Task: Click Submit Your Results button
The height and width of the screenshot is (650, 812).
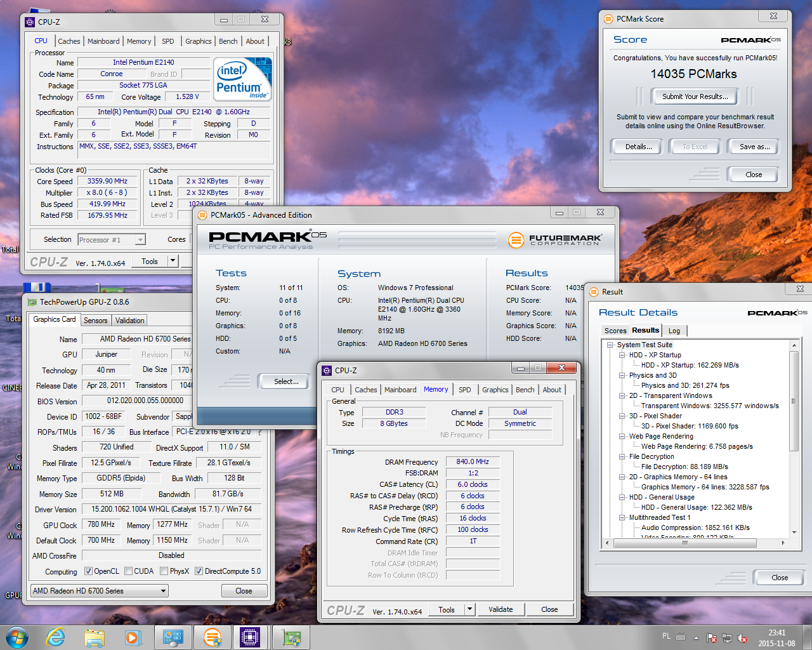Action: (695, 96)
